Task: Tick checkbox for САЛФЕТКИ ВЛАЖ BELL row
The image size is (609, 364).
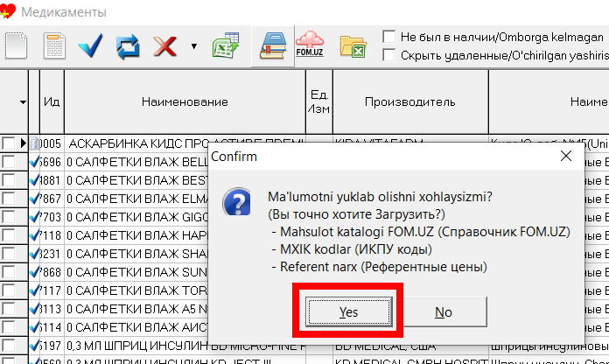Action: click(x=8, y=162)
